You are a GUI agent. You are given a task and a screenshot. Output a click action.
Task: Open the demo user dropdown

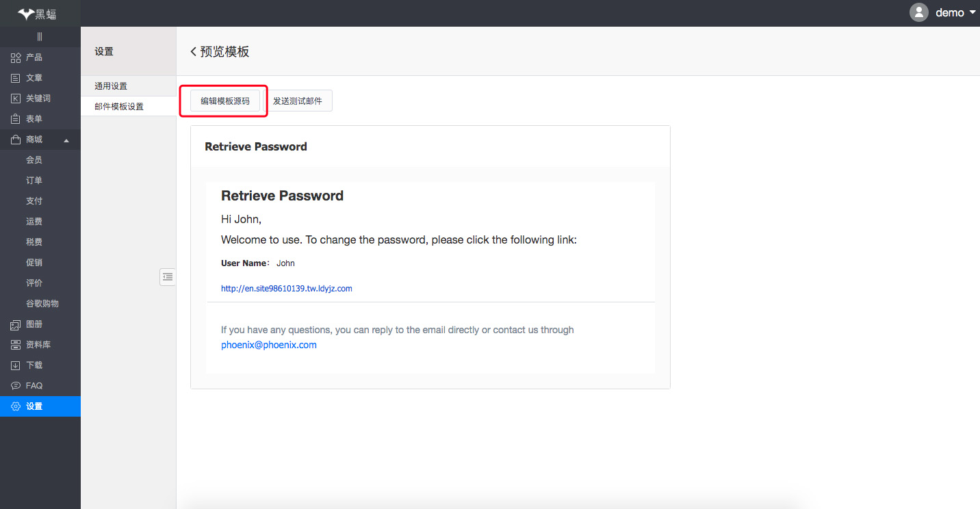(972, 12)
